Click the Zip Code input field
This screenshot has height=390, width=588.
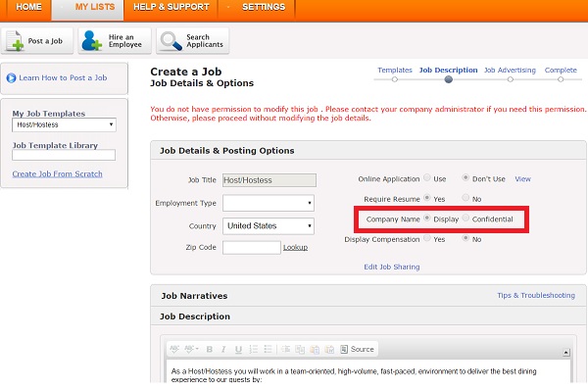[252, 248]
